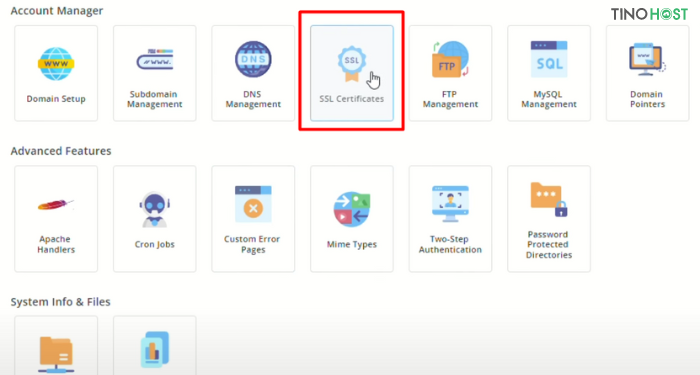The height and width of the screenshot is (375, 700).
Task: Click the Apache Handlers label
Action: click(x=56, y=244)
